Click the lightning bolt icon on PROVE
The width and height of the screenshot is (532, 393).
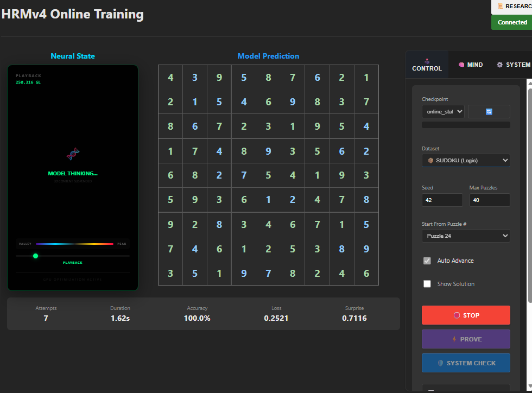pos(454,339)
